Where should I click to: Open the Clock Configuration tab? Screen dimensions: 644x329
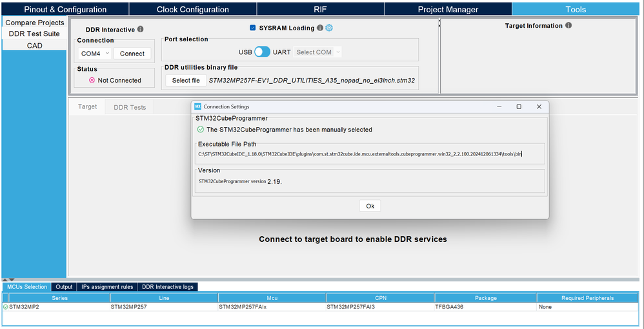[193, 9]
